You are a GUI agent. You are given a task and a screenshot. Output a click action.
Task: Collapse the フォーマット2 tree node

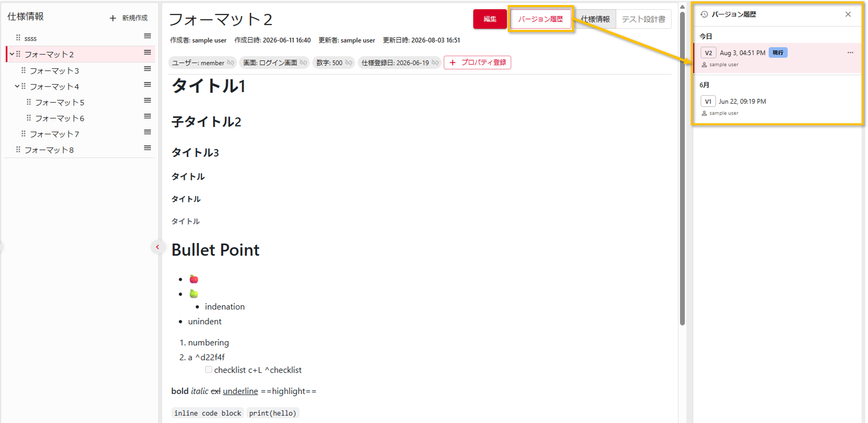(x=12, y=54)
